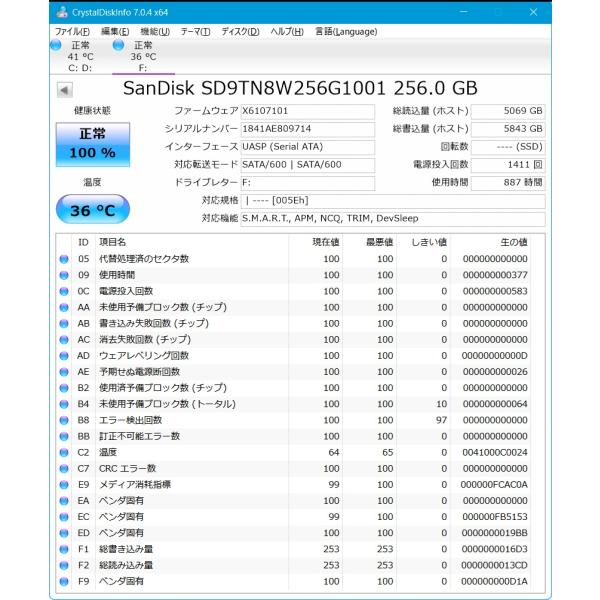The height and width of the screenshot is (600, 600).
Task: Click the previous disk arrow button
Action: 64,90
